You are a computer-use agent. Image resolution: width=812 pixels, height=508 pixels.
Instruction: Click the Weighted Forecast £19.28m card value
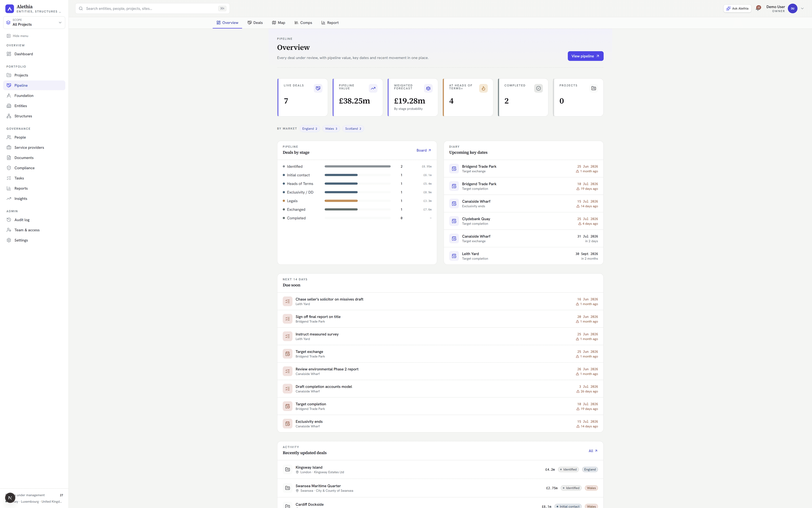pos(409,101)
